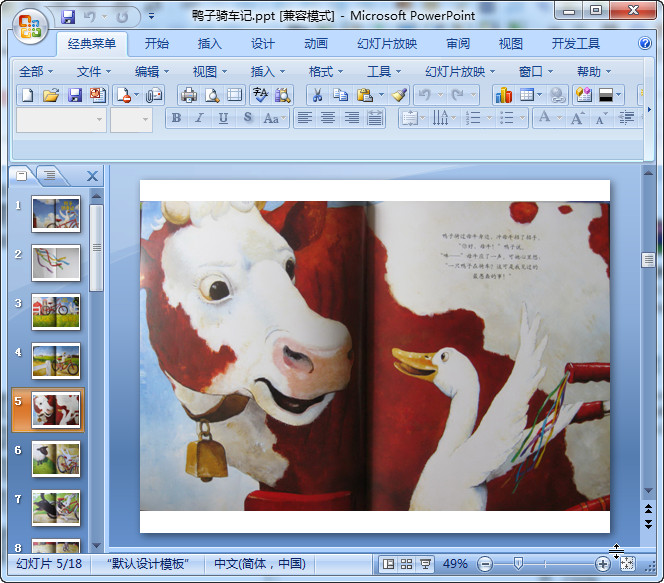Insert a table with the table icon
This screenshot has width=664, height=583.
tap(527, 95)
